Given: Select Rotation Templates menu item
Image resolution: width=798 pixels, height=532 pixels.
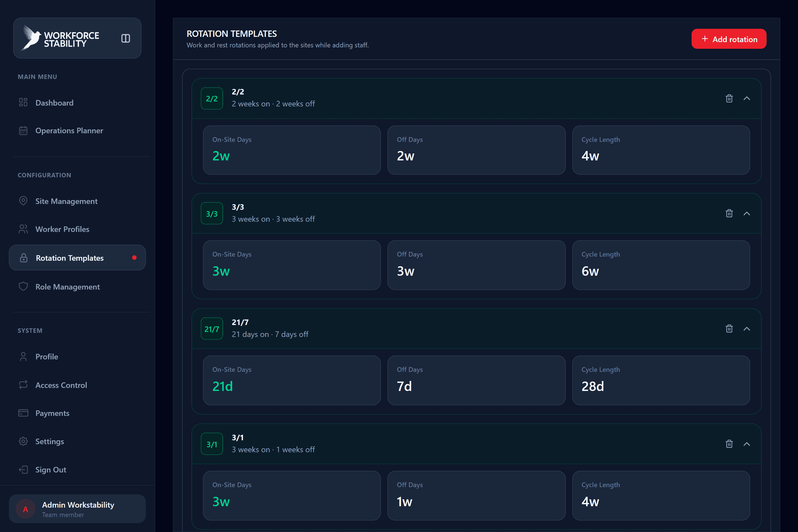Looking at the screenshot, I should (77, 257).
